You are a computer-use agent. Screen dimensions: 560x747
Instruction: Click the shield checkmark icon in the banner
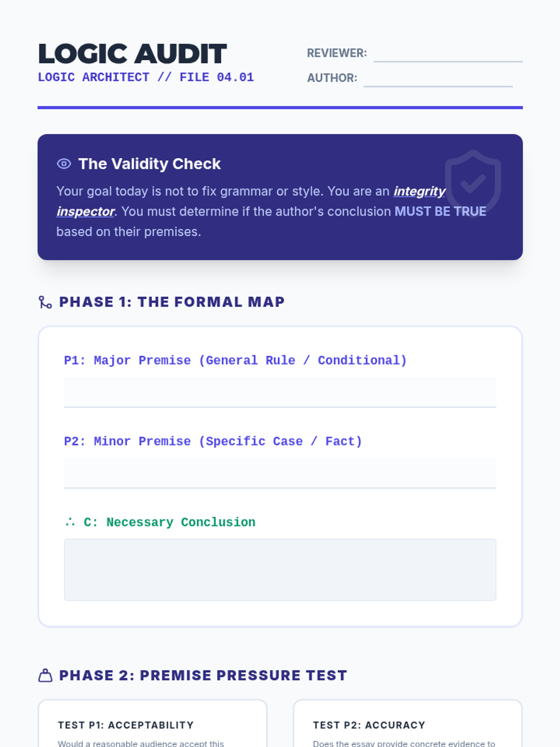coord(473,183)
